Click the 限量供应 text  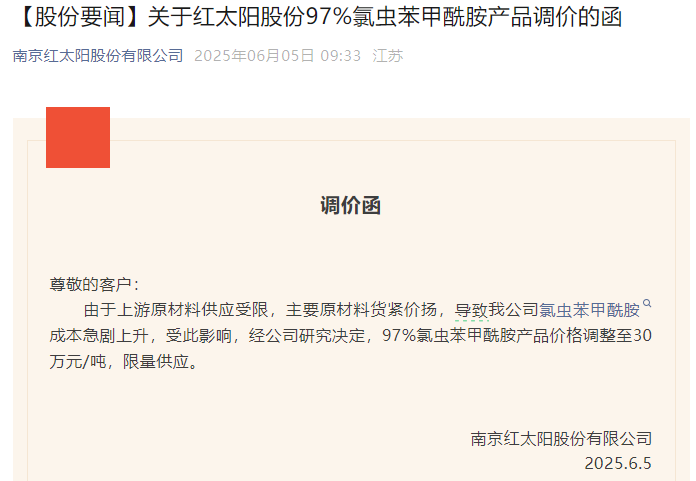tap(156, 362)
